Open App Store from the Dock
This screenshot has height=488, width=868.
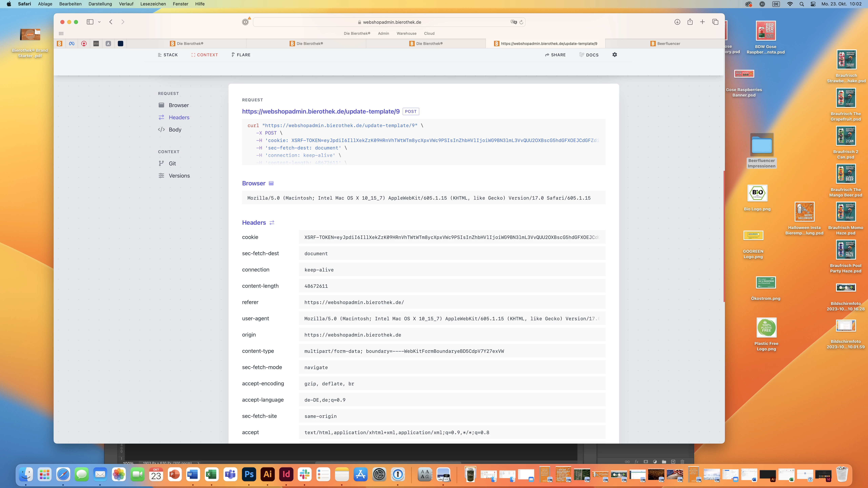point(361,474)
